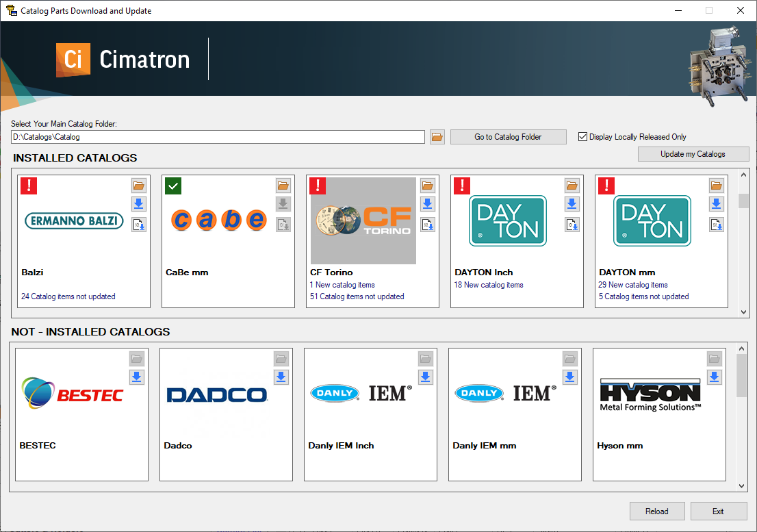The width and height of the screenshot is (757, 532).
Task: Click CF Torino 51 items not updated
Action: (357, 296)
